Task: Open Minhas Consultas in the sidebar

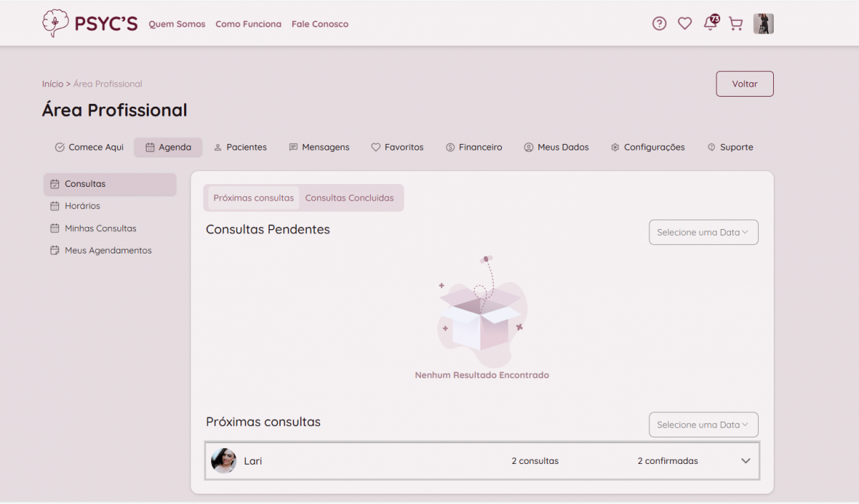Action: coord(100,228)
